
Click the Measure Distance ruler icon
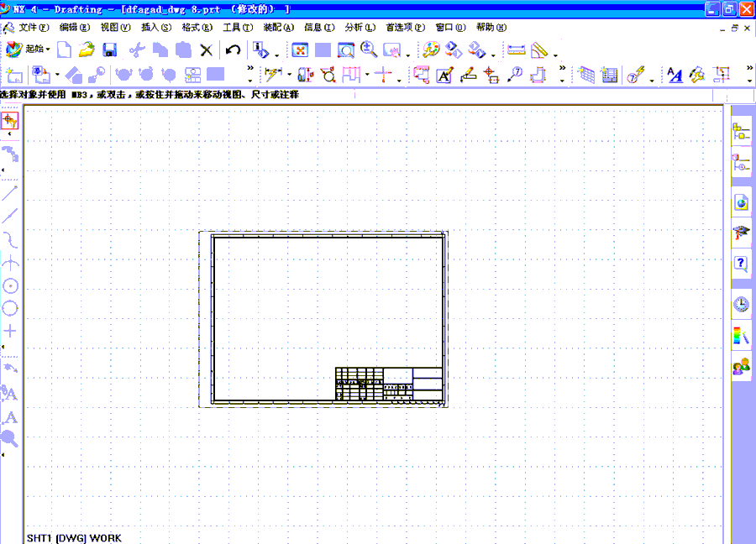(517, 50)
